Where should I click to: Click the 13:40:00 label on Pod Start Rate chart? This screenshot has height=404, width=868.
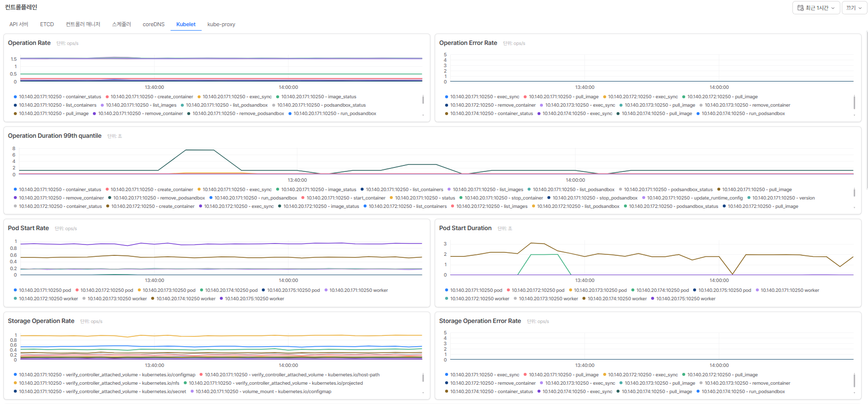pyautogui.click(x=155, y=281)
